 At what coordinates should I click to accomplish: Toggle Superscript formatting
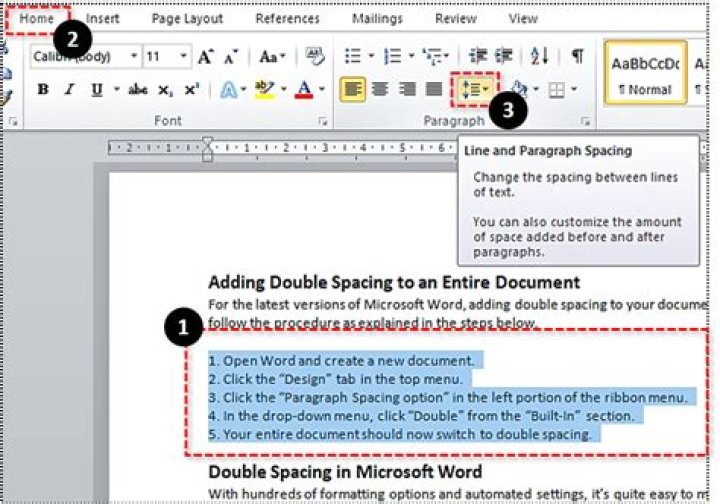click(191, 90)
